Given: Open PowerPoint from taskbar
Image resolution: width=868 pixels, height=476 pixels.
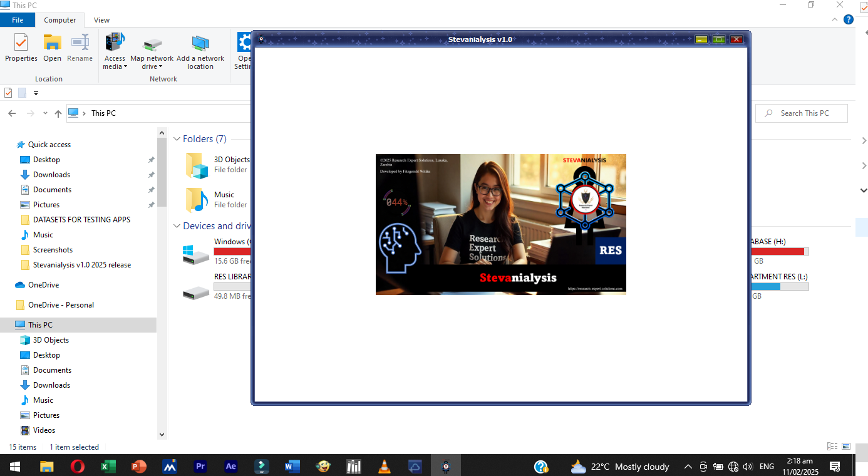Looking at the screenshot, I should [x=139, y=466].
